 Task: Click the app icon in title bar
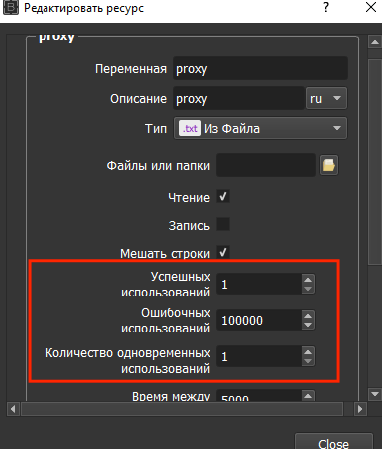pos(10,7)
